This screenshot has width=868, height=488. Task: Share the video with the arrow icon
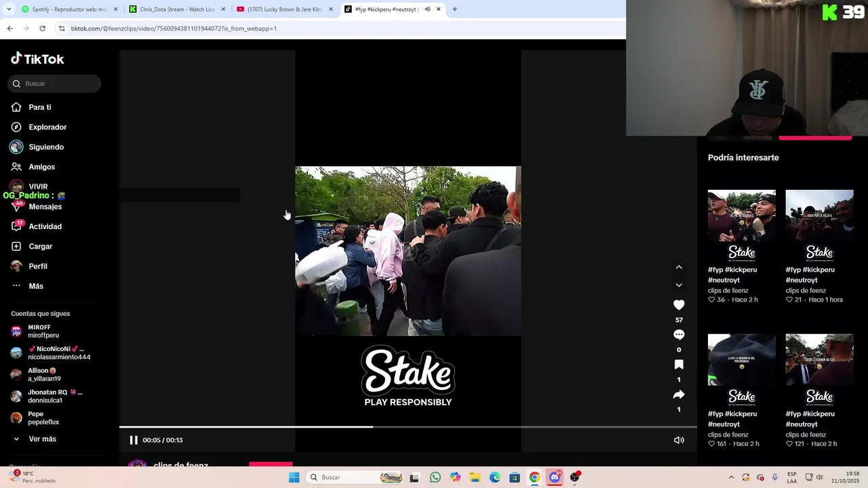pyautogui.click(x=679, y=394)
